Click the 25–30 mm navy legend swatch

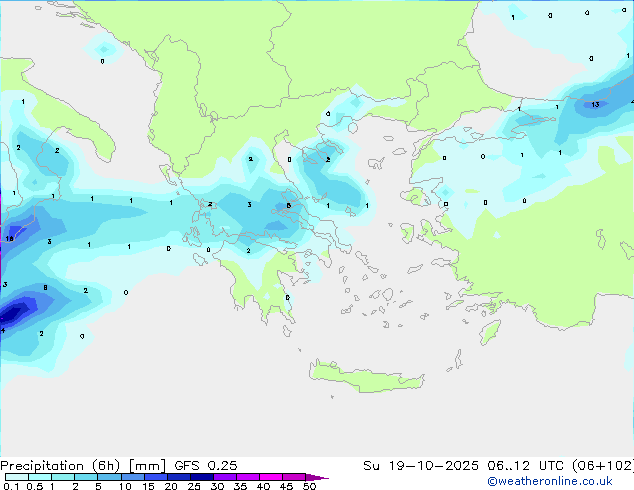[202, 477]
